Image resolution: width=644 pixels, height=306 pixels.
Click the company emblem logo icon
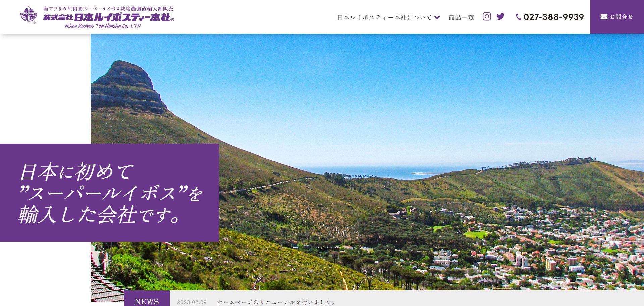pyautogui.click(x=29, y=15)
